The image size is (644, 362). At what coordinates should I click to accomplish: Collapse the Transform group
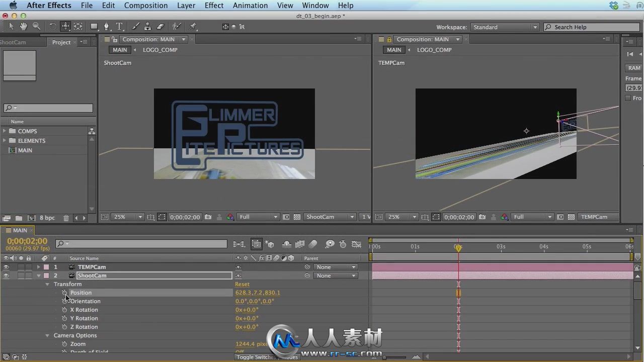(47, 284)
